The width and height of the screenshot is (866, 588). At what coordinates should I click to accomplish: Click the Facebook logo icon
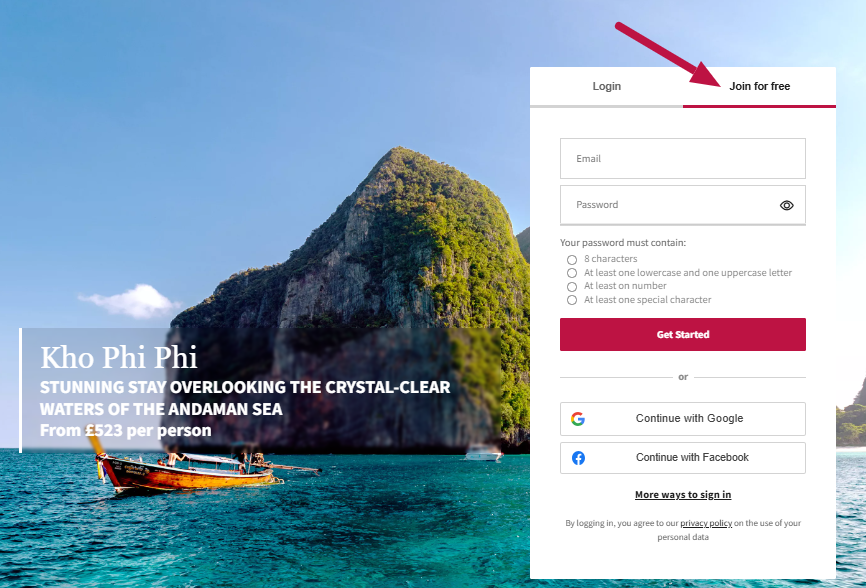(x=578, y=458)
